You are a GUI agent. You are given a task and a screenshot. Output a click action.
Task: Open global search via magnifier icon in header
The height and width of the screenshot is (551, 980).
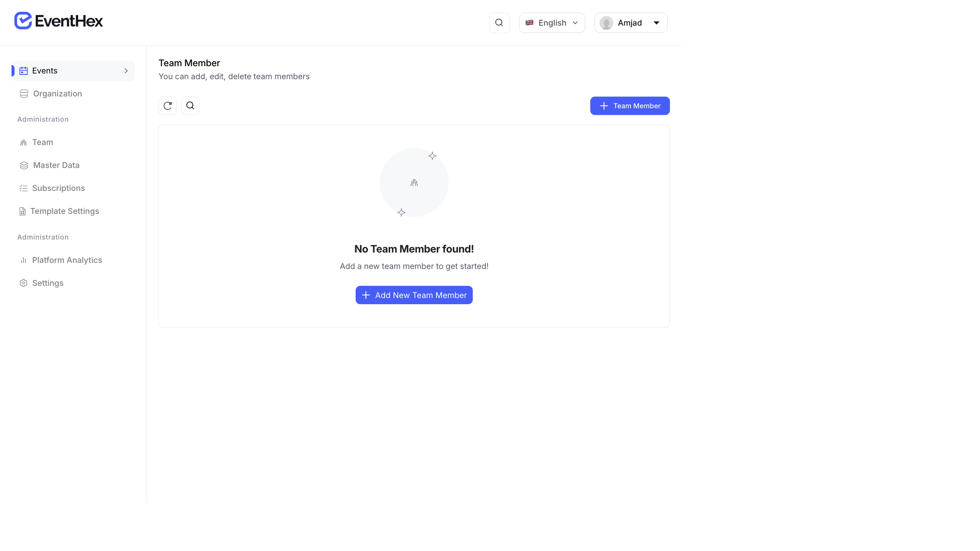pyautogui.click(x=499, y=23)
